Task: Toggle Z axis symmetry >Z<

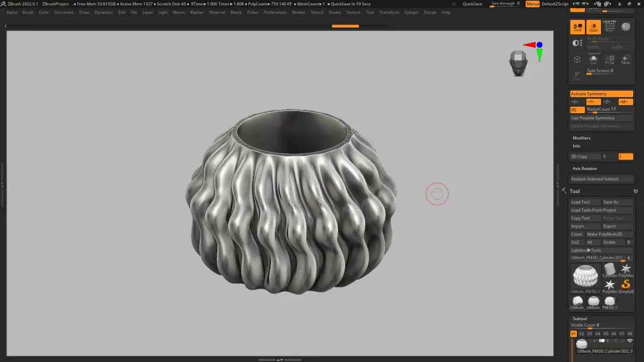Action: pos(609,102)
